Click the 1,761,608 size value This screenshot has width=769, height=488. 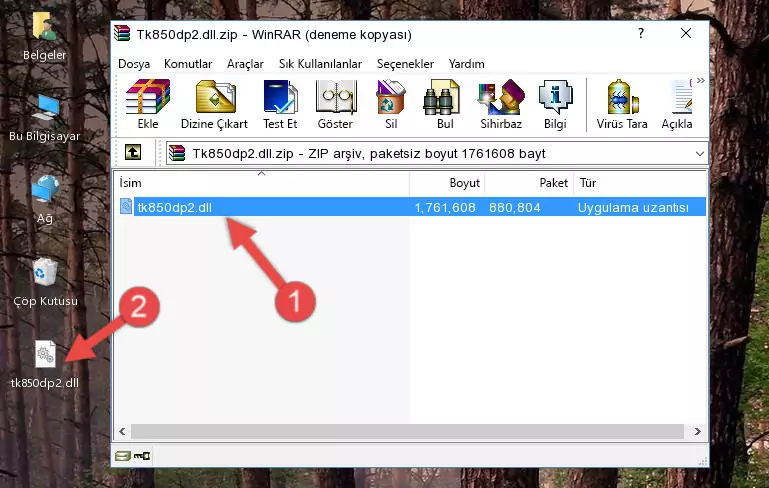coord(445,207)
